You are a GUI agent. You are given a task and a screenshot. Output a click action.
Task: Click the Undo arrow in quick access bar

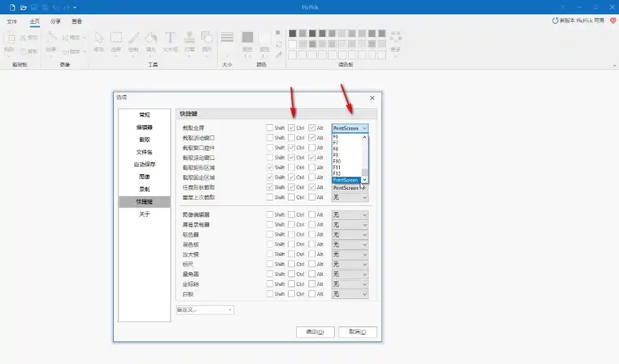click(x=56, y=7)
